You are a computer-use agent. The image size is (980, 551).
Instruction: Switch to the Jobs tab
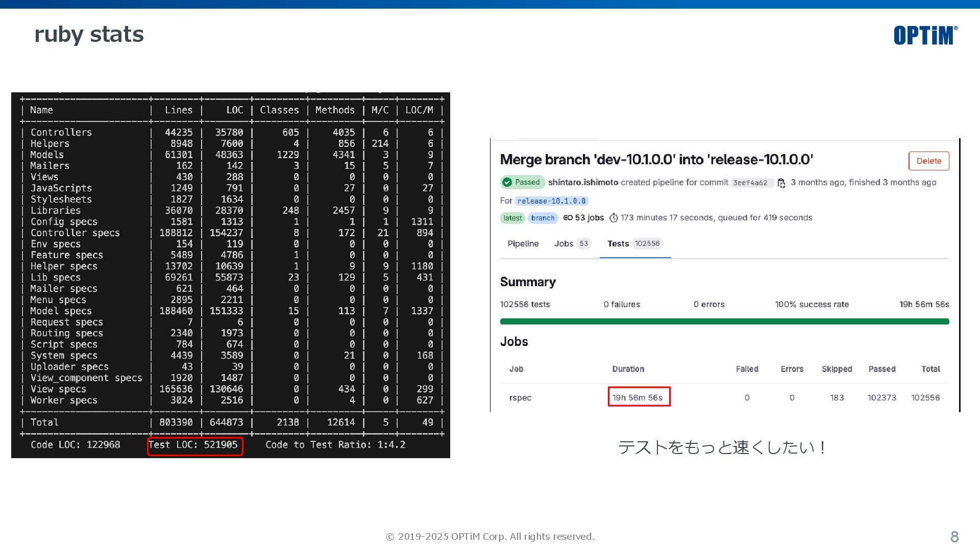point(572,244)
